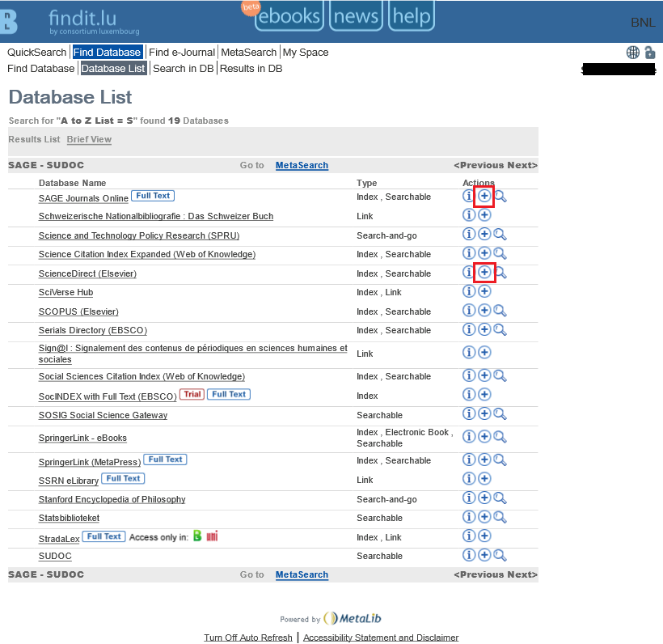
Task: Open Results in DB sub-tab
Action: (251, 69)
